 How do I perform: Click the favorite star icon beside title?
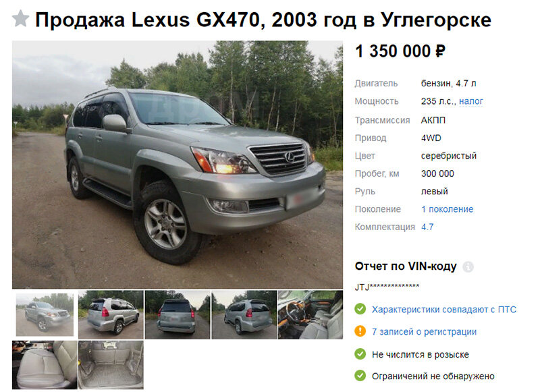pos(21,19)
